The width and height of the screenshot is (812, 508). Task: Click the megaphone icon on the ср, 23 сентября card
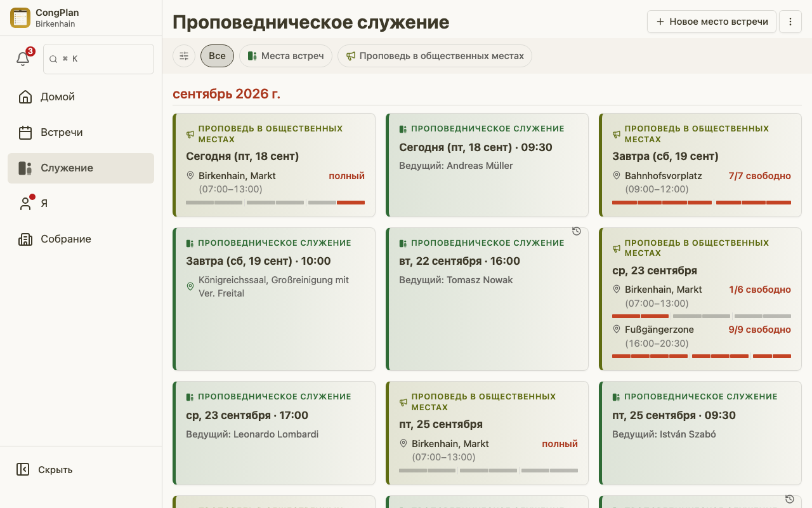pyautogui.click(x=617, y=248)
